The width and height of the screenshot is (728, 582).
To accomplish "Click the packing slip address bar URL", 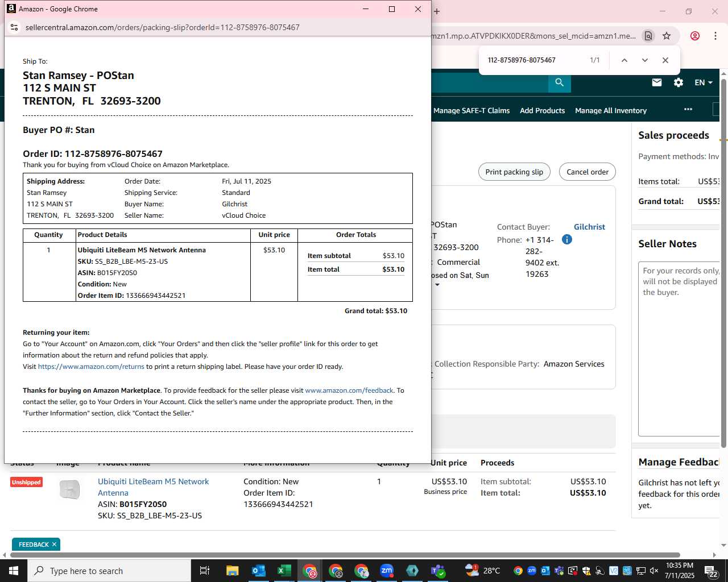I will click(162, 27).
